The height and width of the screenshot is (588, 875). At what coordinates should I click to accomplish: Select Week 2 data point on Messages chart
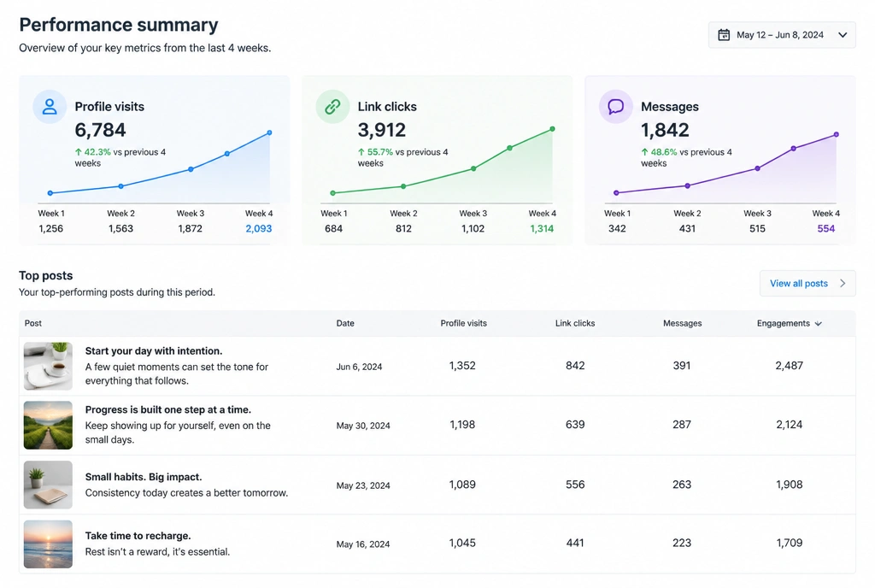click(x=687, y=185)
